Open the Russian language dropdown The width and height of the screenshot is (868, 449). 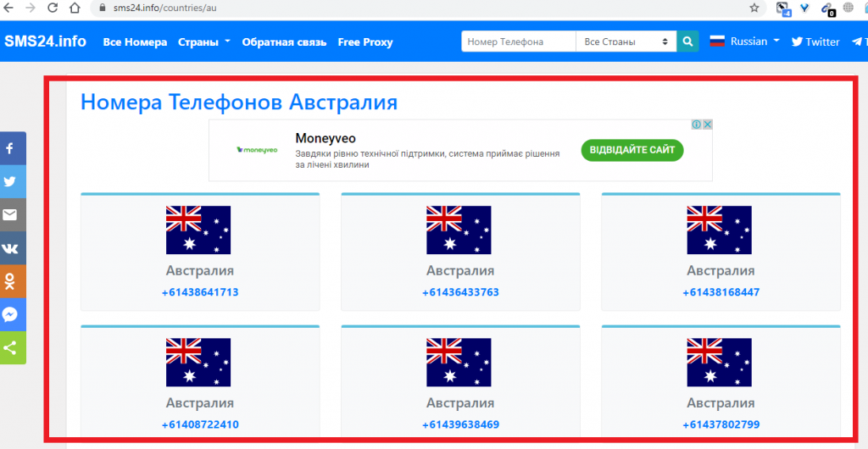(744, 42)
